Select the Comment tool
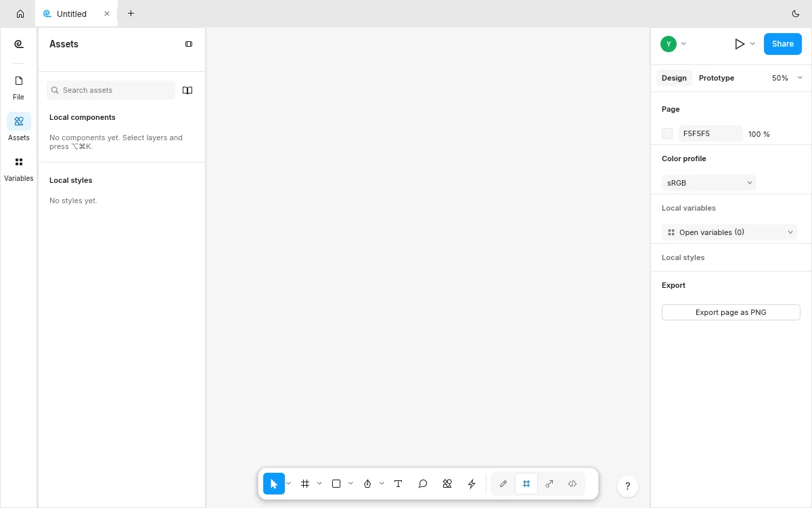 point(423,484)
